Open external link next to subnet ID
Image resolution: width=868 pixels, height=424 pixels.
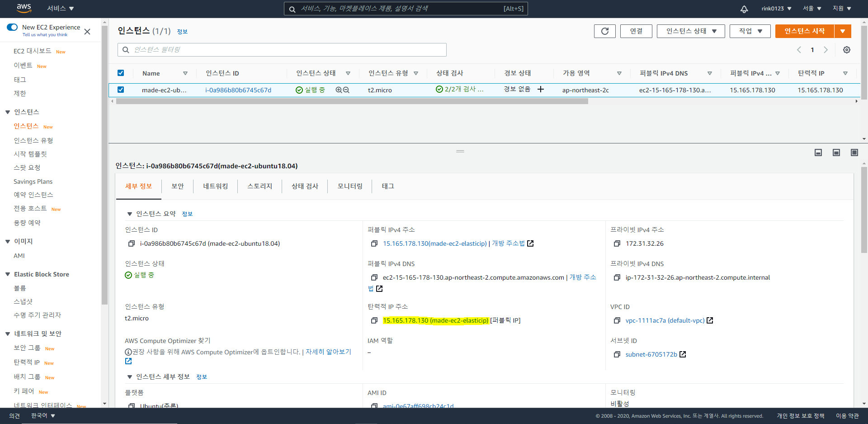683,354
